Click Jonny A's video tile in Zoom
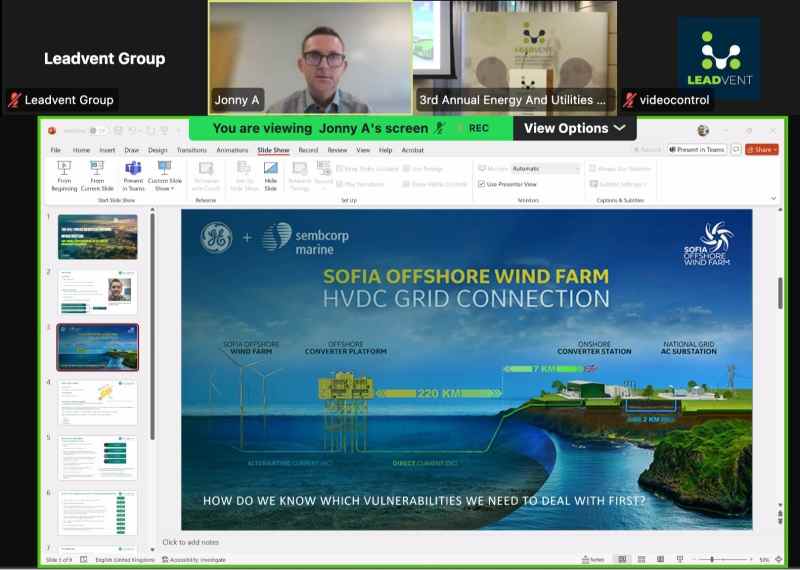 click(310, 58)
